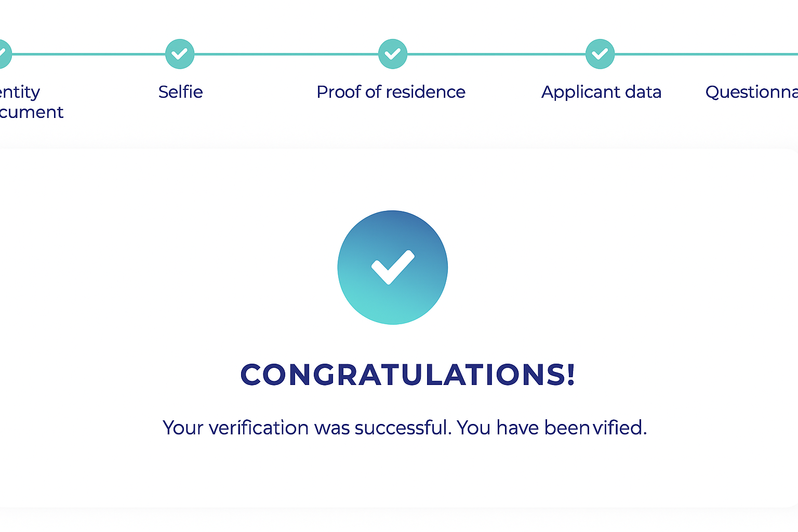Click the Applicant data step checkmark icon
Viewport: 798px width, 532px height.
(600, 54)
